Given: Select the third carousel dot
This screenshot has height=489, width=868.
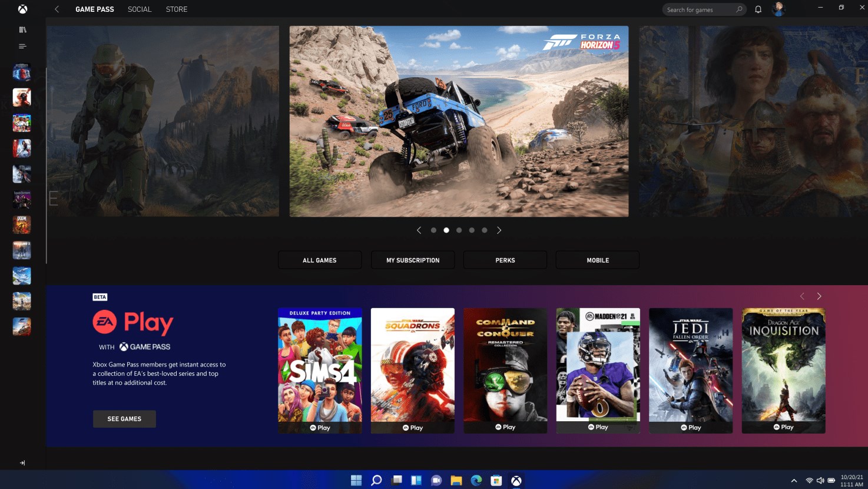Looking at the screenshot, I should pos(459,230).
